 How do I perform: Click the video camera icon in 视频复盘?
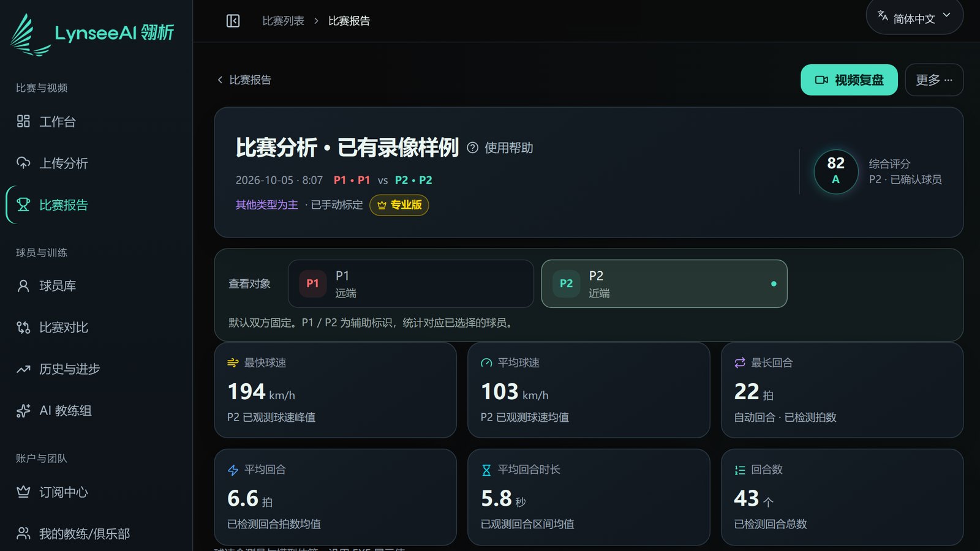click(x=821, y=80)
